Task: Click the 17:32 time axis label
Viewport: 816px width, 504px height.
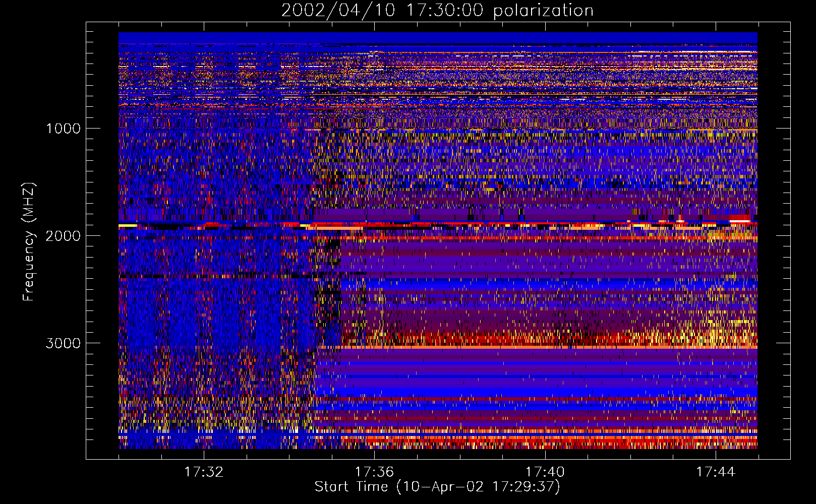Action: click(x=204, y=472)
